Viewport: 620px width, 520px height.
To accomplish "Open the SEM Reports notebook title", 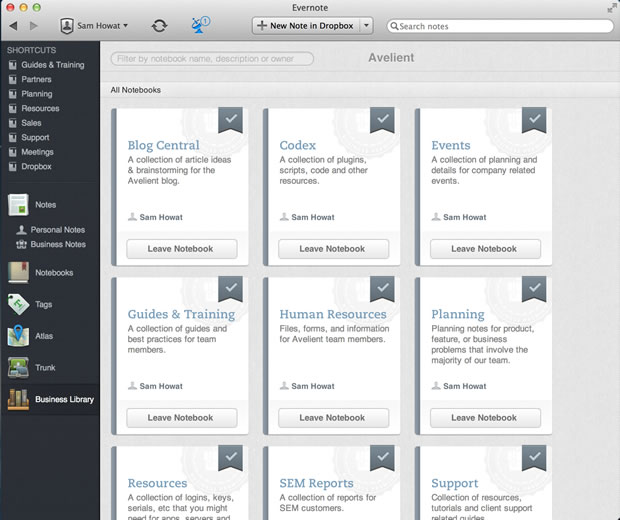I will pyautogui.click(x=316, y=483).
